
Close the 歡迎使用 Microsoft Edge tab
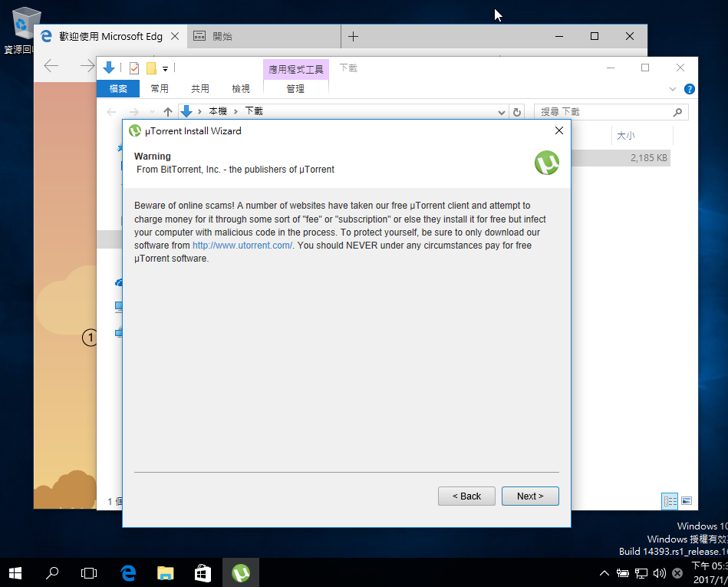(x=175, y=36)
